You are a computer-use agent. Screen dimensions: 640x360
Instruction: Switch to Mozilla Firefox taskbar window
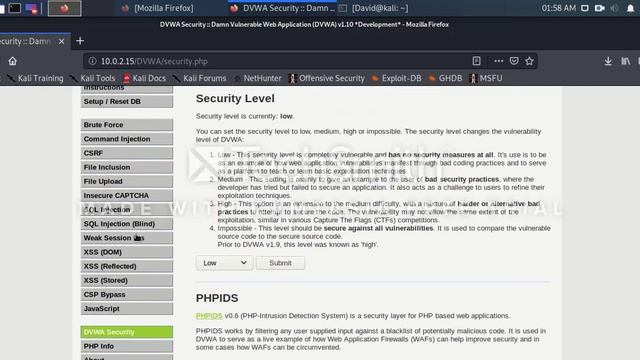tap(158, 8)
